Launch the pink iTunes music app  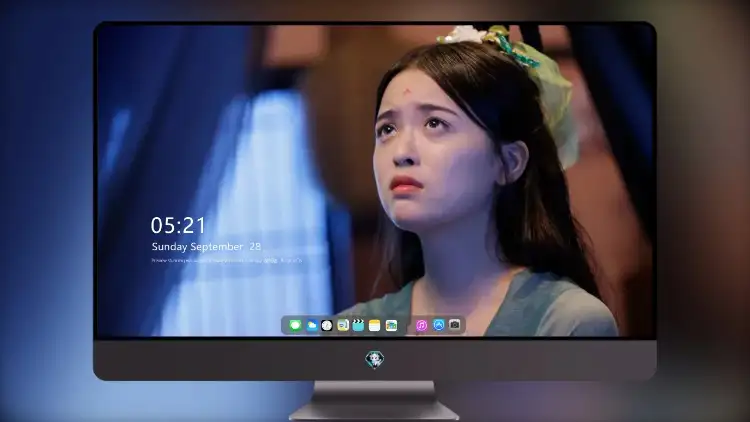(x=421, y=326)
